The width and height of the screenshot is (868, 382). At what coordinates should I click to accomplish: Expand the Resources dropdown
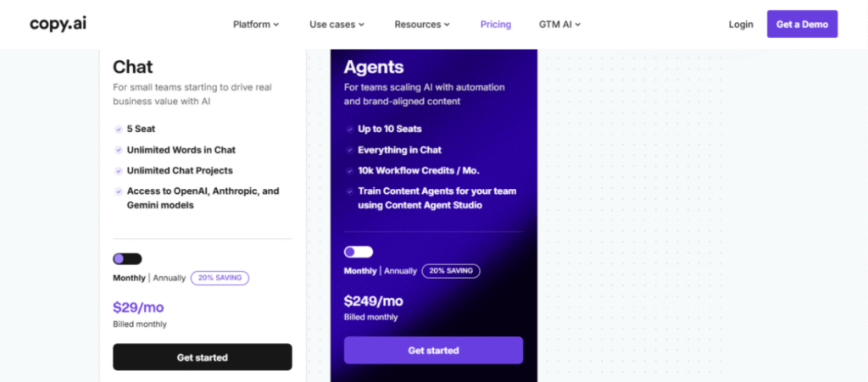click(422, 25)
